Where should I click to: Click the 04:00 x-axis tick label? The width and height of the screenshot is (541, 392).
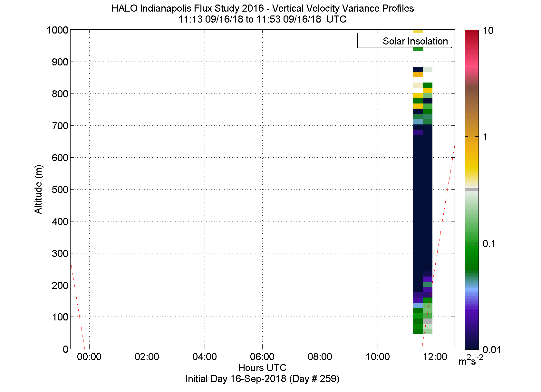[205, 357]
